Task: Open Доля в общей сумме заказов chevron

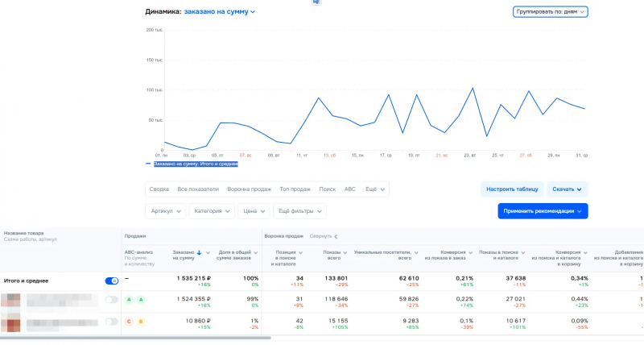Action: point(255,252)
